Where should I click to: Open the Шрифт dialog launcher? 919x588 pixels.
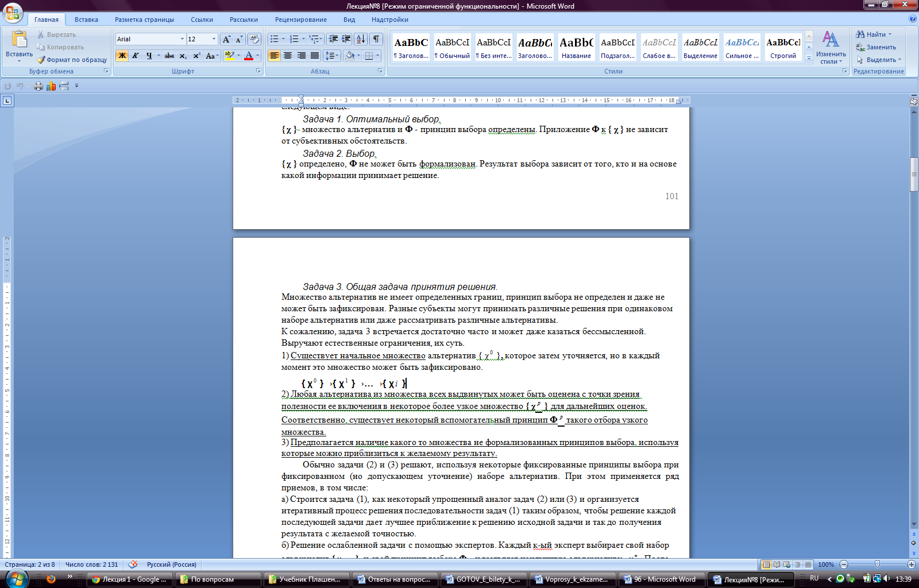point(258,71)
